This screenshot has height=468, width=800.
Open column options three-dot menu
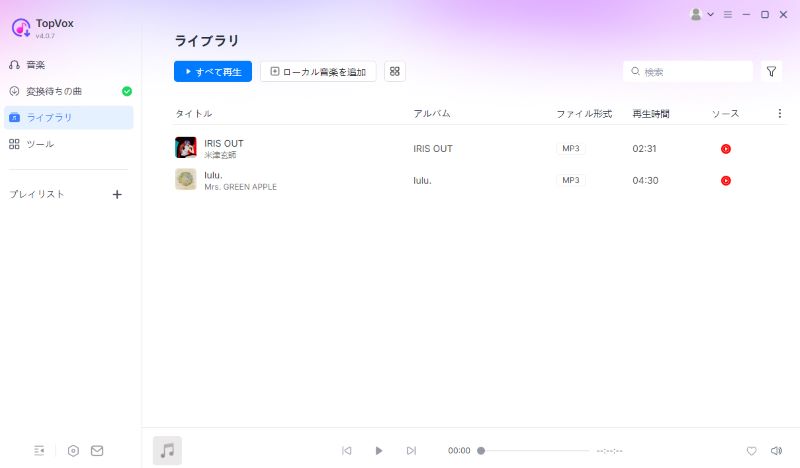click(x=780, y=113)
